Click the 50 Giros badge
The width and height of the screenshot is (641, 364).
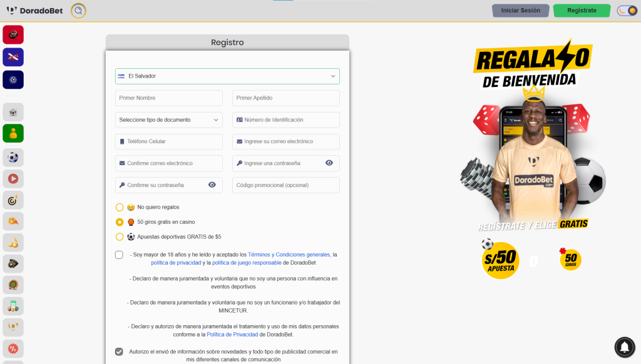click(x=570, y=259)
